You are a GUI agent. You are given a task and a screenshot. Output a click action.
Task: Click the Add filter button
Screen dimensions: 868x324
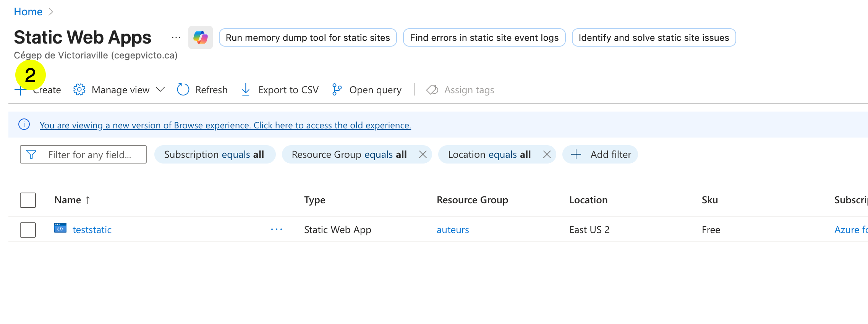[600, 154]
